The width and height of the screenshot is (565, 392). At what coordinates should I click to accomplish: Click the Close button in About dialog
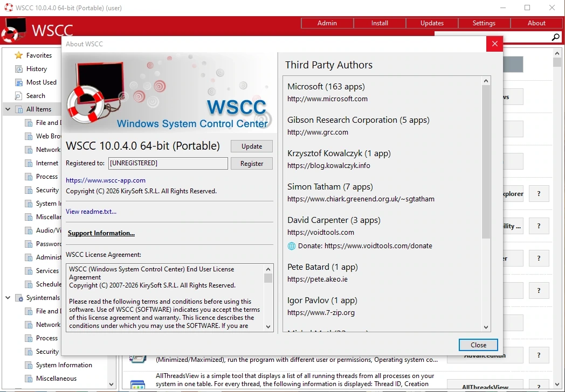478,345
